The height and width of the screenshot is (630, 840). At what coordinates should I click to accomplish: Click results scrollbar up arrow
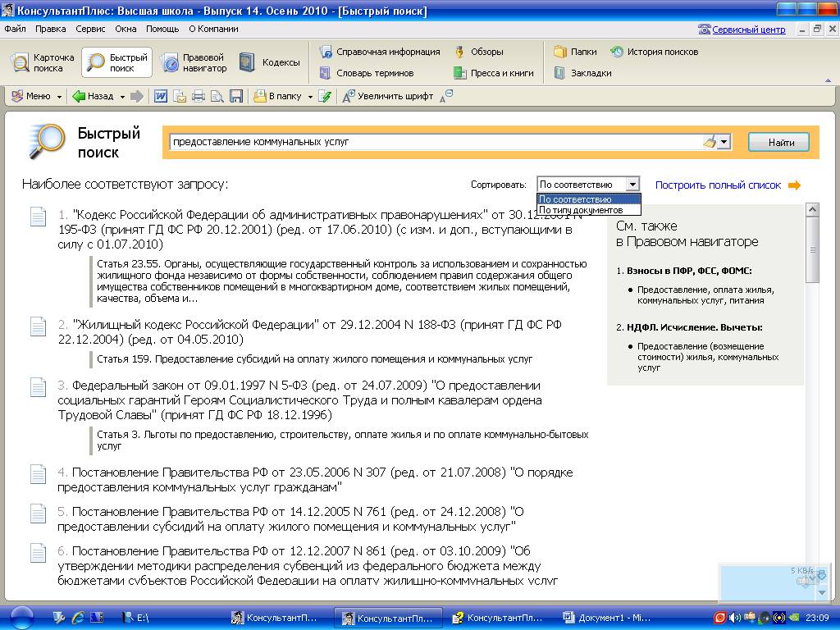click(812, 209)
